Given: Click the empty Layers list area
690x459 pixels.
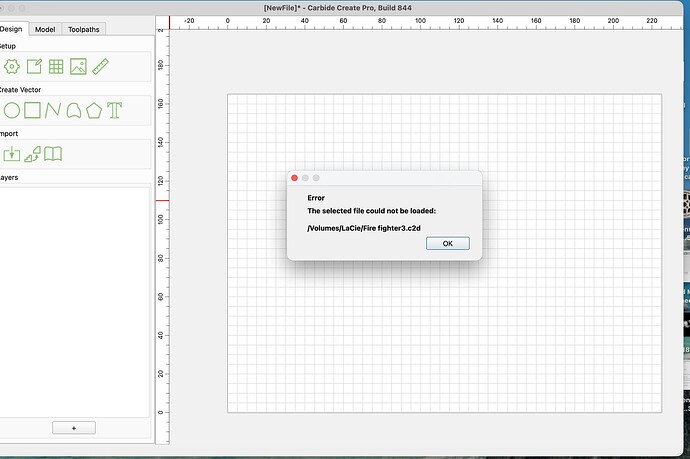Looking at the screenshot, I should [x=74, y=302].
